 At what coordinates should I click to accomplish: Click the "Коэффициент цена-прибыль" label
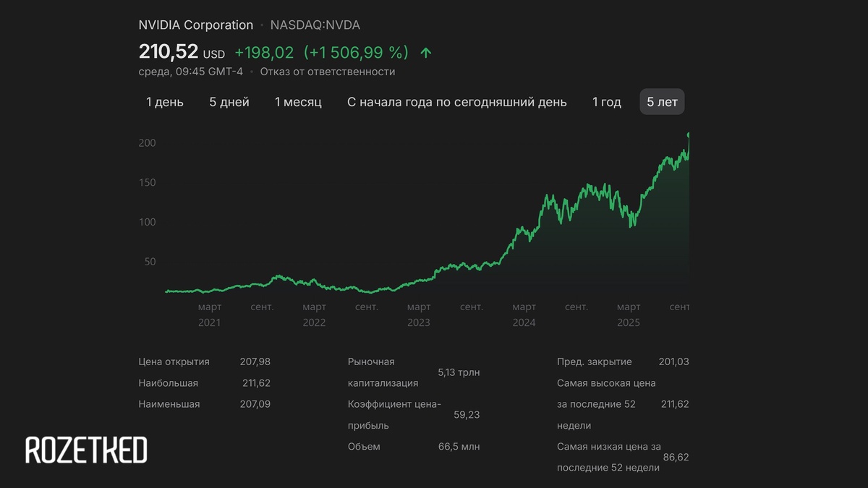click(394, 415)
